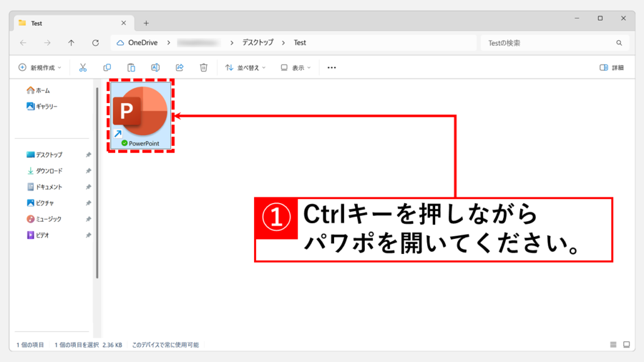
Task: Click the search magnifier icon
Action: 619,43
